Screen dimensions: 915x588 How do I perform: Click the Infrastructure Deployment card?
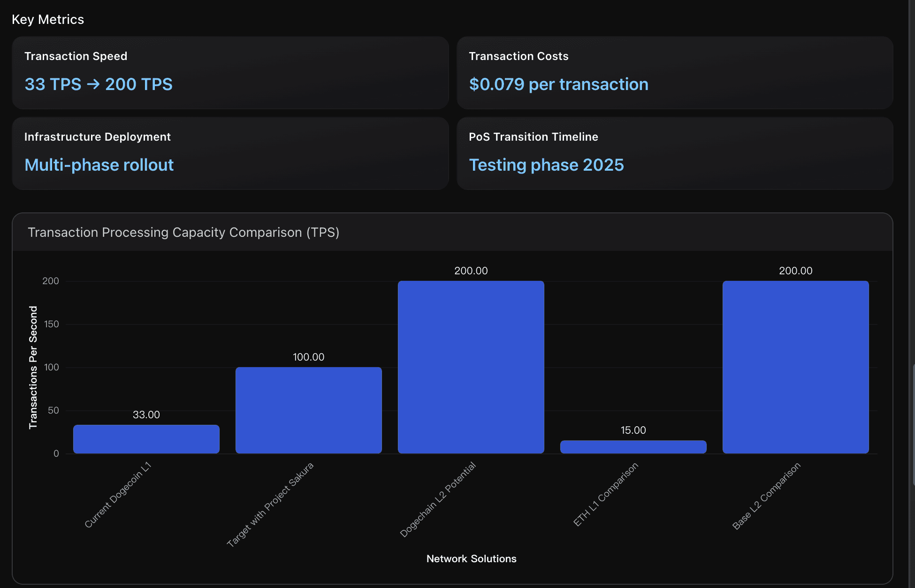[x=230, y=153]
